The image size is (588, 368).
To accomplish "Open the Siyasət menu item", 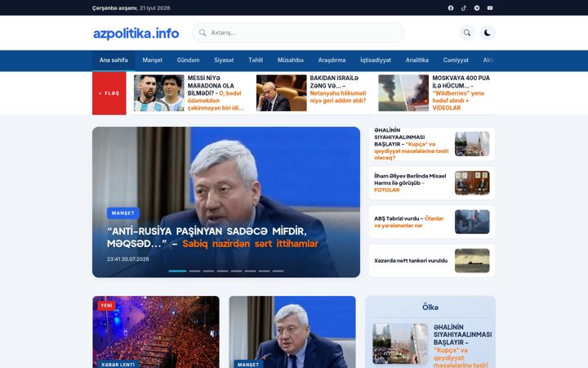I will tap(224, 60).
